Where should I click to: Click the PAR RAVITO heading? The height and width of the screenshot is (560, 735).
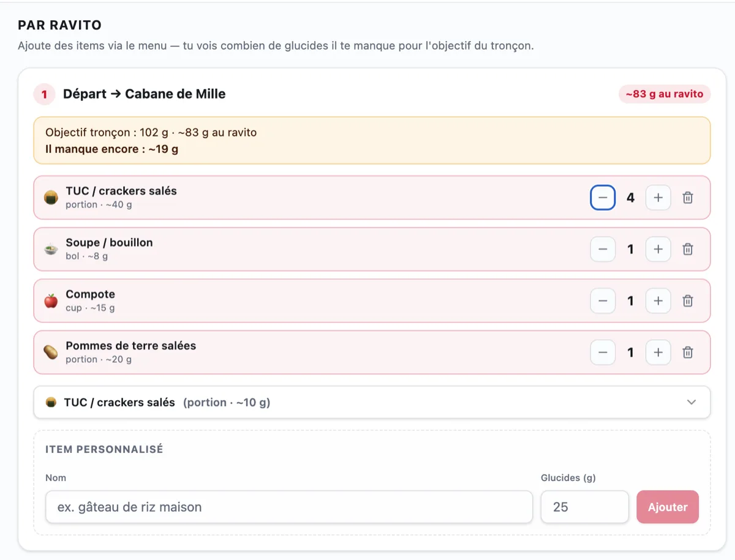(x=59, y=25)
